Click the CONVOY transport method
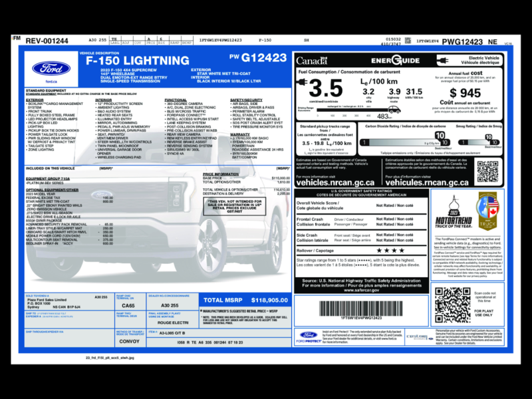The width and height of the screenshot is (532, 399). (x=129, y=342)
